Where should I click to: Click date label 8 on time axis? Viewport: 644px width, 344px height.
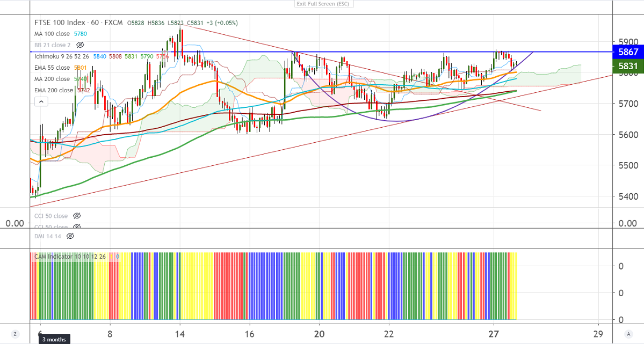pyautogui.click(x=110, y=334)
